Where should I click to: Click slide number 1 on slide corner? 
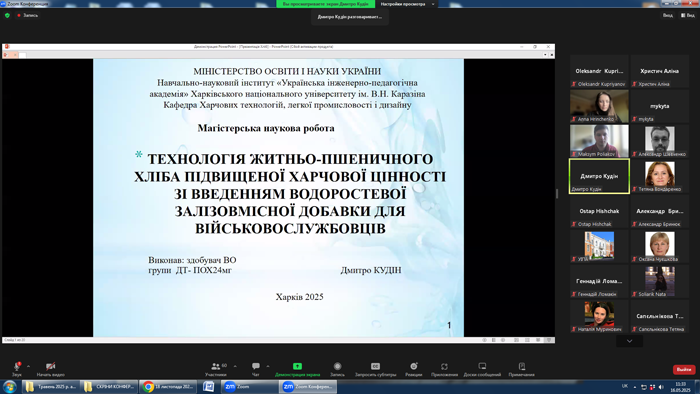449,325
